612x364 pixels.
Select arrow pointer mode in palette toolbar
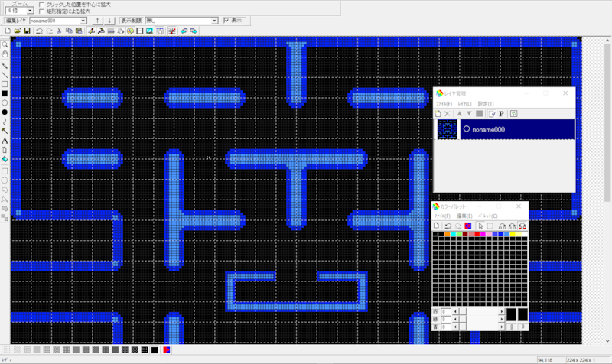pos(480,226)
